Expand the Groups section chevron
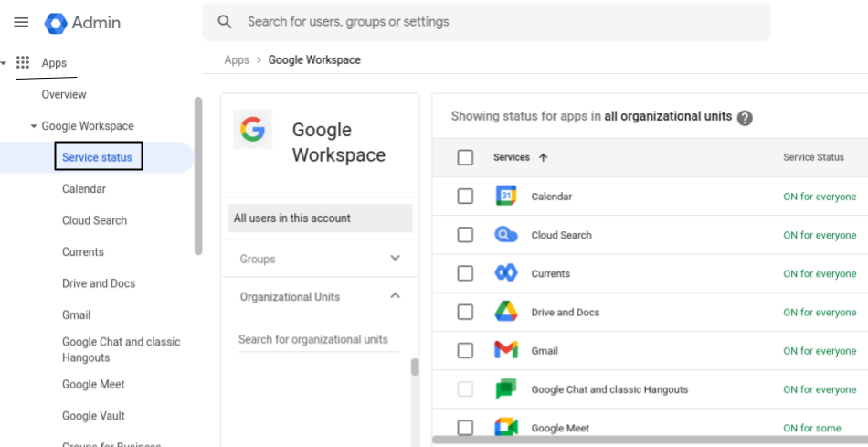The height and width of the screenshot is (447, 868). click(396, 258)
